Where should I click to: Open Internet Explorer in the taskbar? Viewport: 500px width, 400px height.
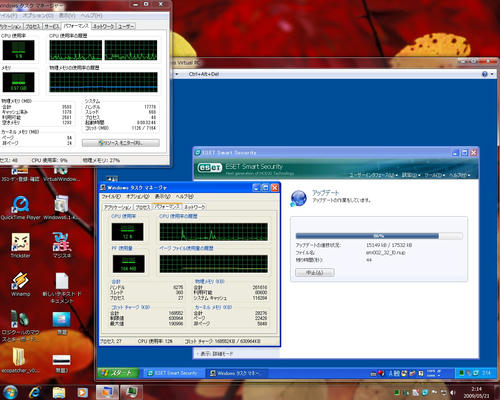tap(34, 392)
